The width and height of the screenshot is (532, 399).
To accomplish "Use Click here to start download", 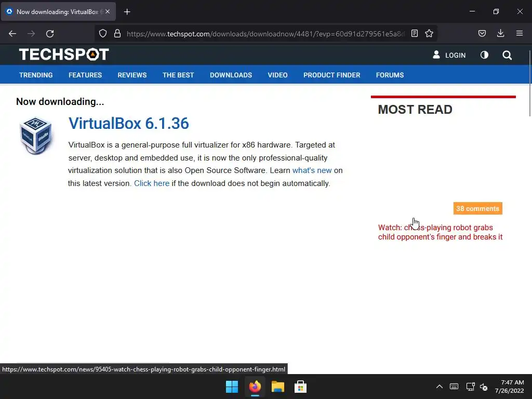I will click(152, 183).
